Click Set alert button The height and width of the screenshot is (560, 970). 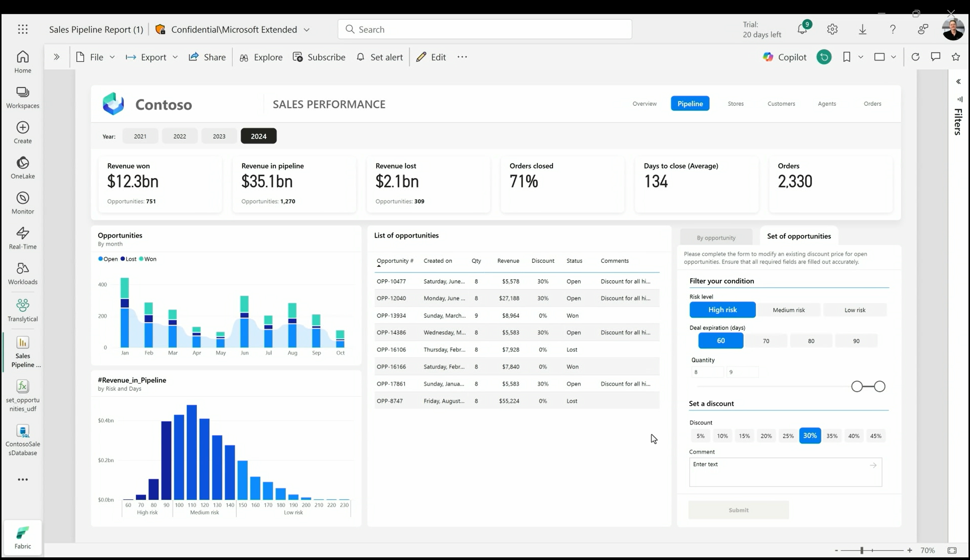tap(380, 57)
